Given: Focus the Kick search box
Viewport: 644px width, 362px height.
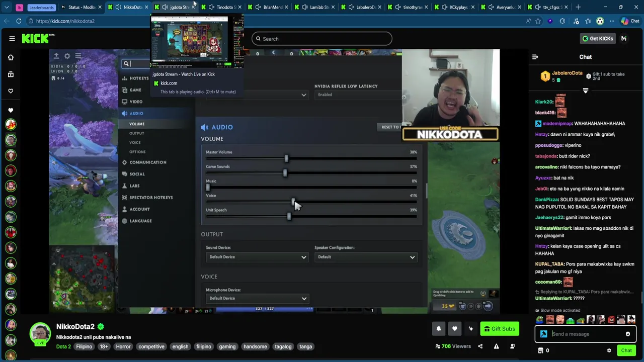Looking at the screenshot, I should tap(321, 39).
